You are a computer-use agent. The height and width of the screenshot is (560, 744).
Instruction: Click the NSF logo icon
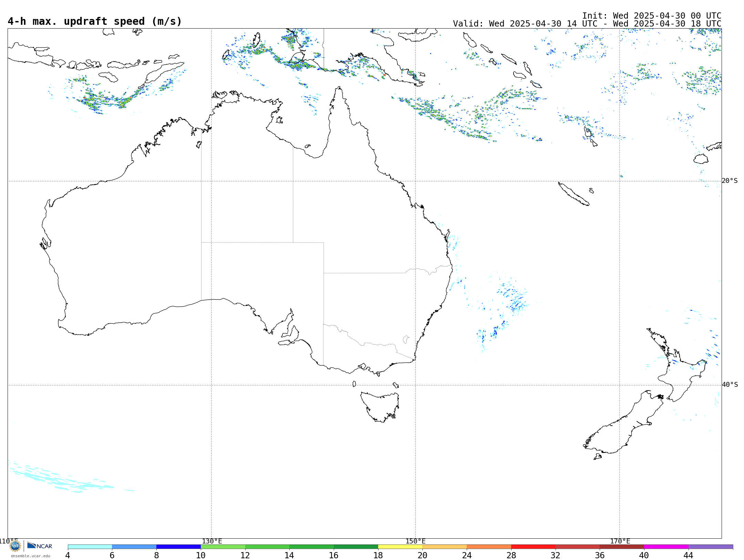pos(15,546)
